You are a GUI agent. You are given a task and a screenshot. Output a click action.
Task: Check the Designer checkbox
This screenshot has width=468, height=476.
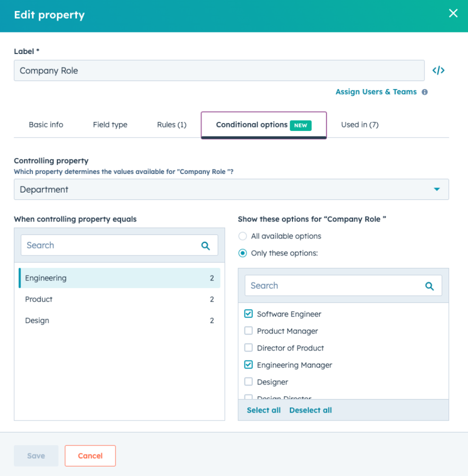pos(248,381)
